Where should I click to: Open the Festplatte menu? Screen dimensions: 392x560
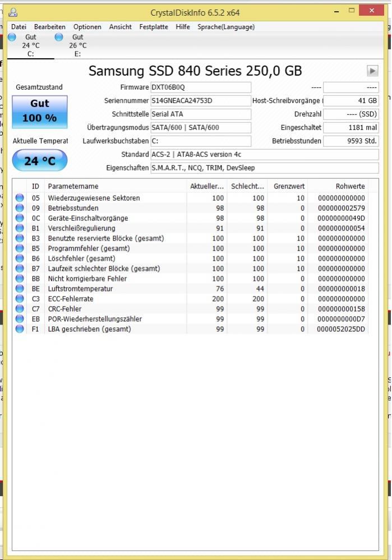click(x=154, y=27)
